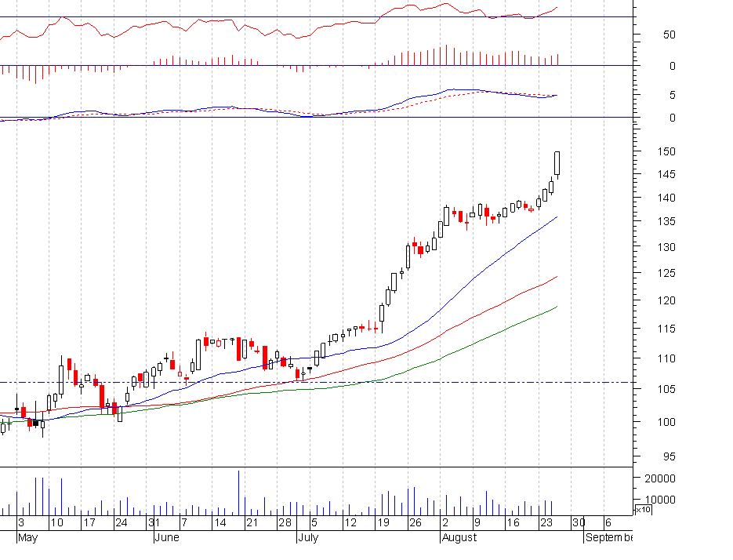Viewport: 733px width, 560px height.
Task: Click the price axis label '135'
Action: click(666, 221)
